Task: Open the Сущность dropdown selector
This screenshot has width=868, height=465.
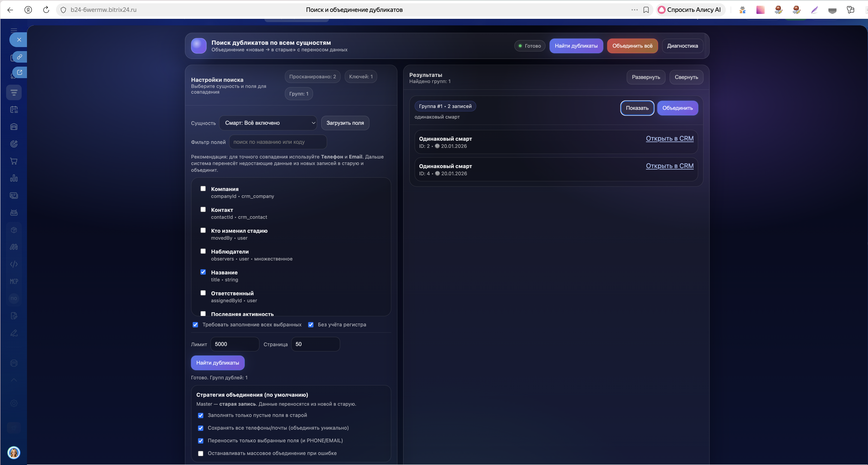Action: [x=268, y=123]
